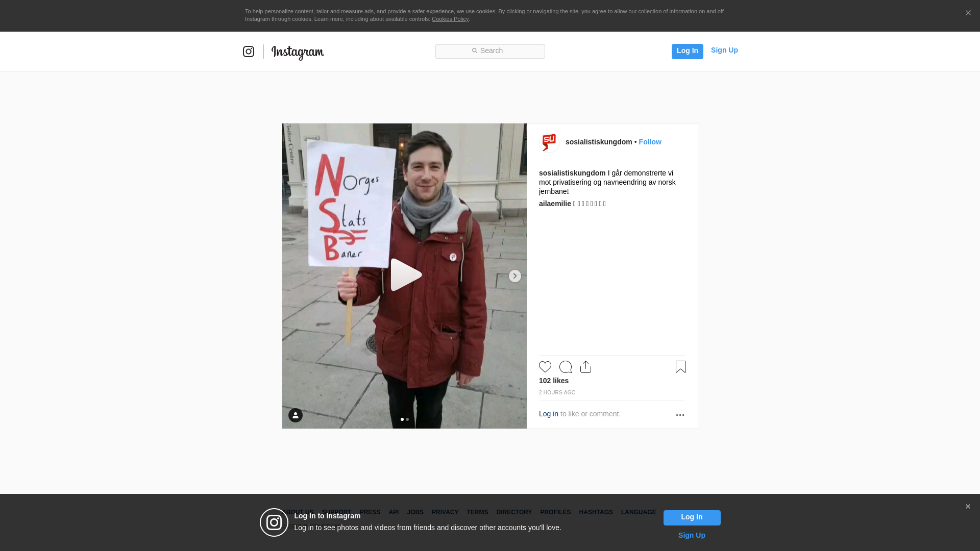Viewport: 980px width, 551px height.
Task: Save the post with bookmark icon
Action: coord(680,367)
